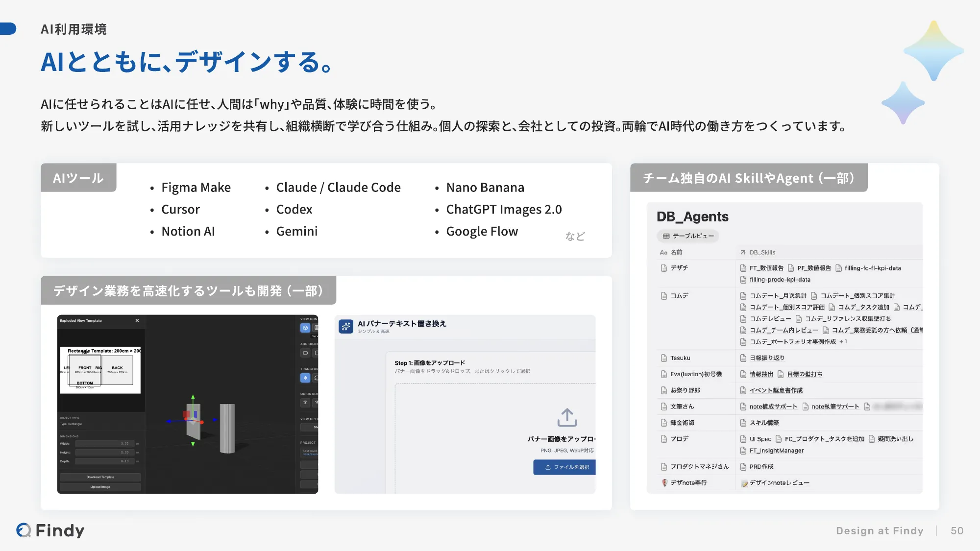Select the move transform tool icon
The width and height of the screenshot is (980, 551).
(305, 378)
